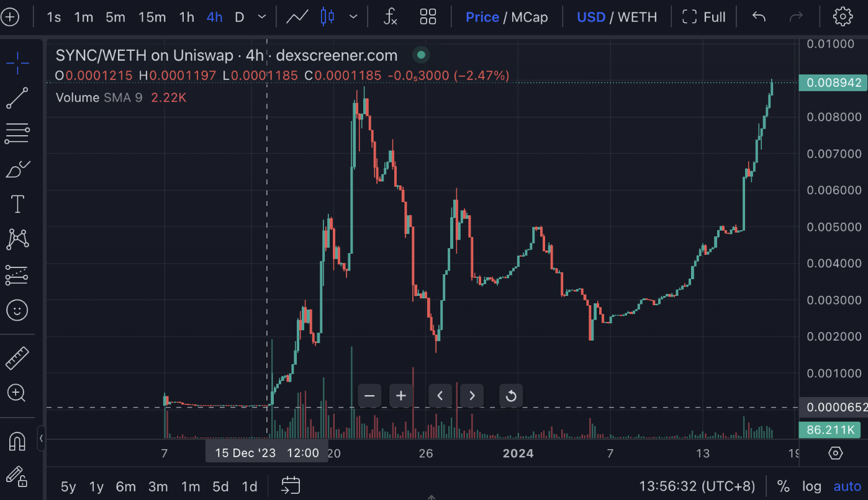Select the trend line drawing tool
This screenshot has width=868, height=500.
[x=17, y=98]
